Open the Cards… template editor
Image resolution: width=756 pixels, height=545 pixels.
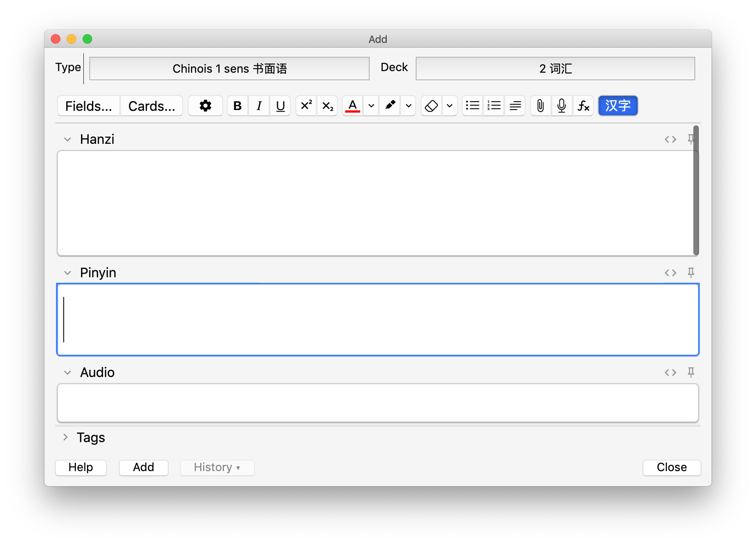152,106
